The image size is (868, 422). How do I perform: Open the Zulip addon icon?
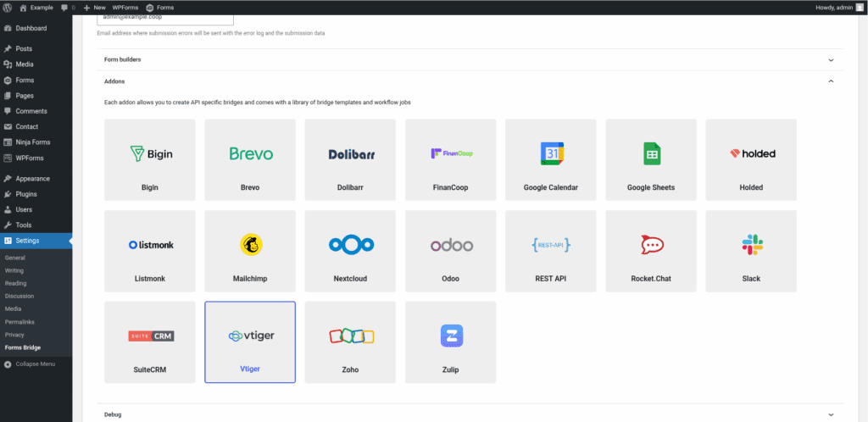pyautogui.click(x=451, y=336)
